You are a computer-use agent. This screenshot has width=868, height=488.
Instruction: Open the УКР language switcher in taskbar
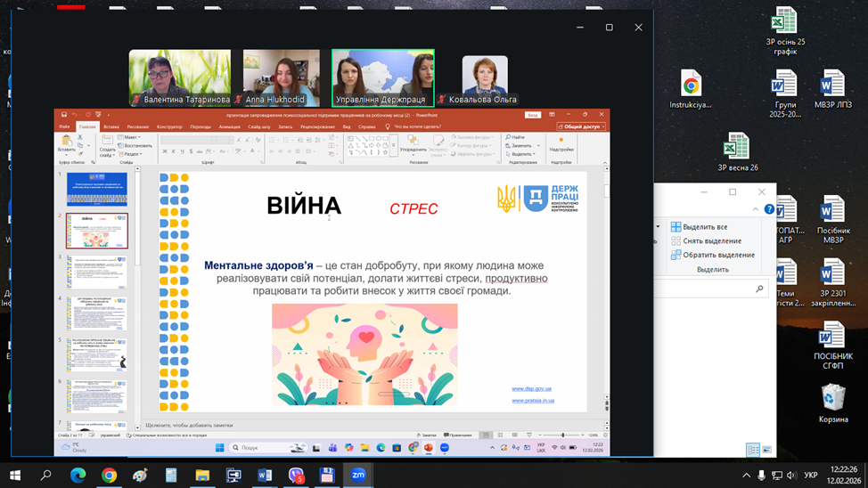811,476
